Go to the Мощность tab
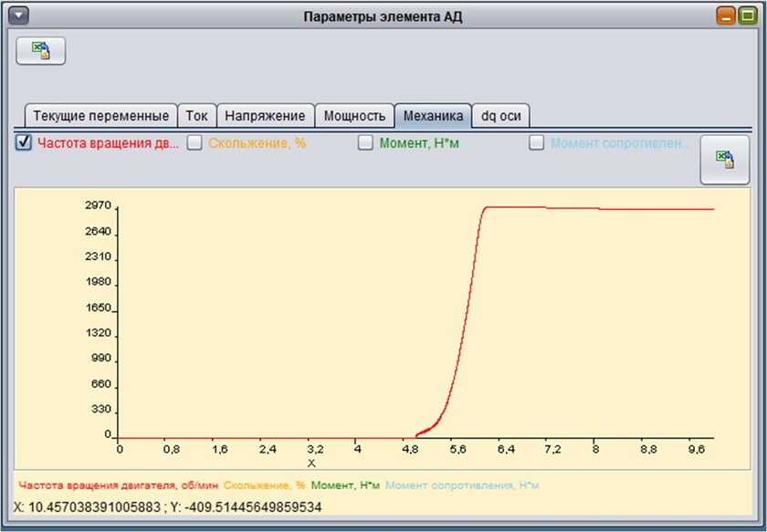Viewport: 767px width, 532px height. coord(354,116)
